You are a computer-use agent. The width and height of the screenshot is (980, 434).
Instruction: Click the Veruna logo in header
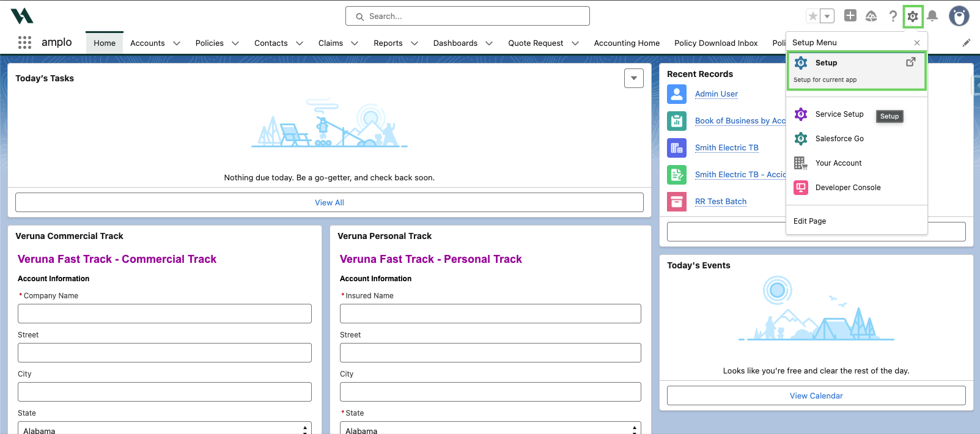(x=22, y=16)
